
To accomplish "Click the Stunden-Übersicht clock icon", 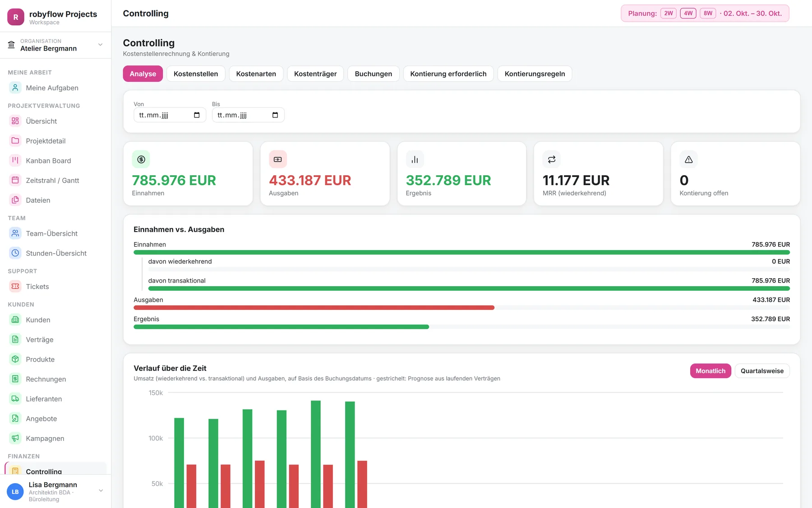I will [15, 253].
